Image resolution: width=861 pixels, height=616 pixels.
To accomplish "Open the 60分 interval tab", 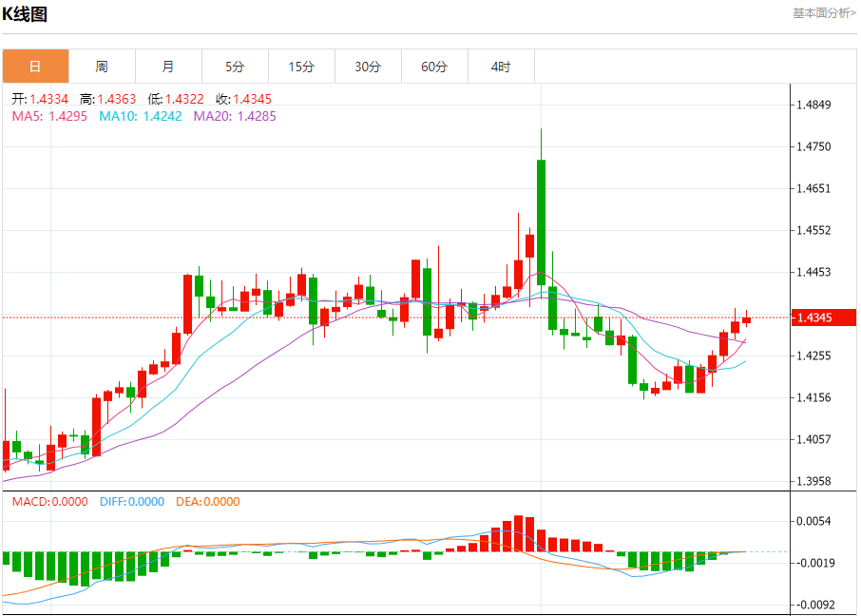I will click(434, 67).
